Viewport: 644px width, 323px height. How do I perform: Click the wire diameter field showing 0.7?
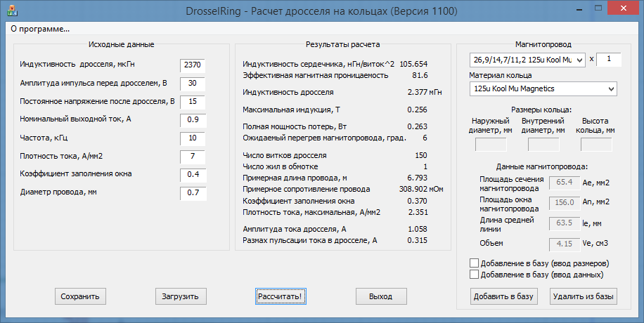tap(193, 192)
